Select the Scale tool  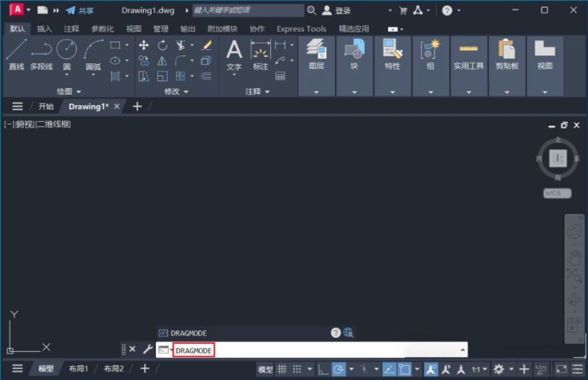[x=163, y=76]
